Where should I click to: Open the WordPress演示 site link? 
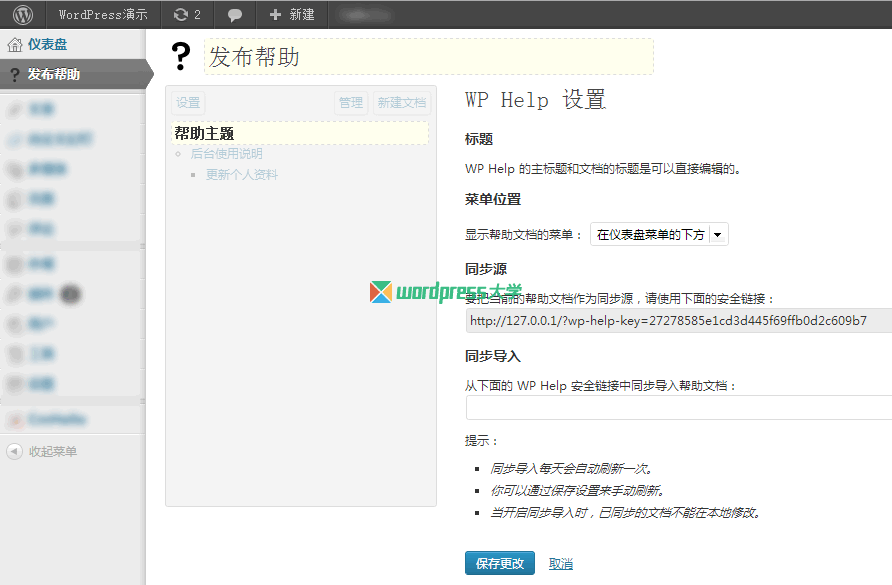coord(103,15)
